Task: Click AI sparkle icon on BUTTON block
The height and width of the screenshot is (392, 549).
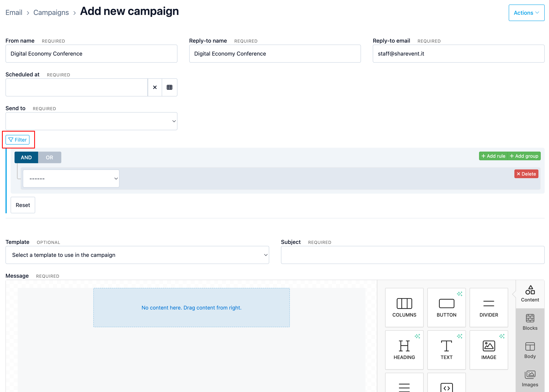Action: click(x=459, y=294)
